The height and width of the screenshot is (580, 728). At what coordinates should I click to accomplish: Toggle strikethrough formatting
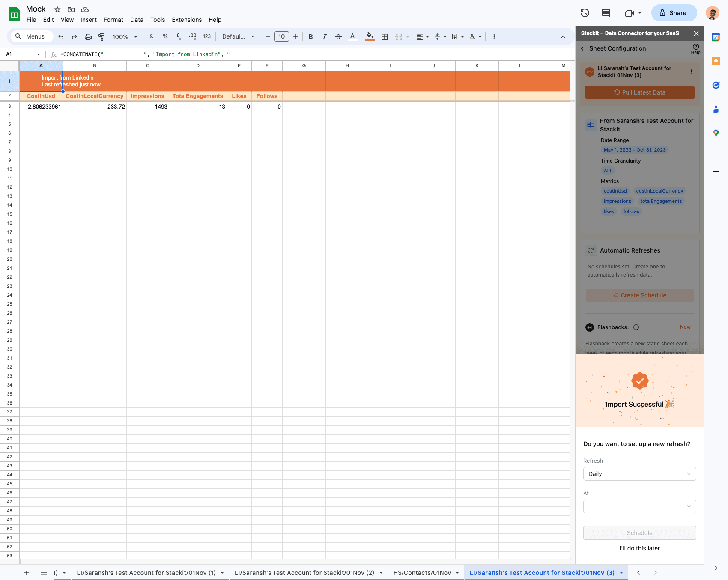click(338, 37)
